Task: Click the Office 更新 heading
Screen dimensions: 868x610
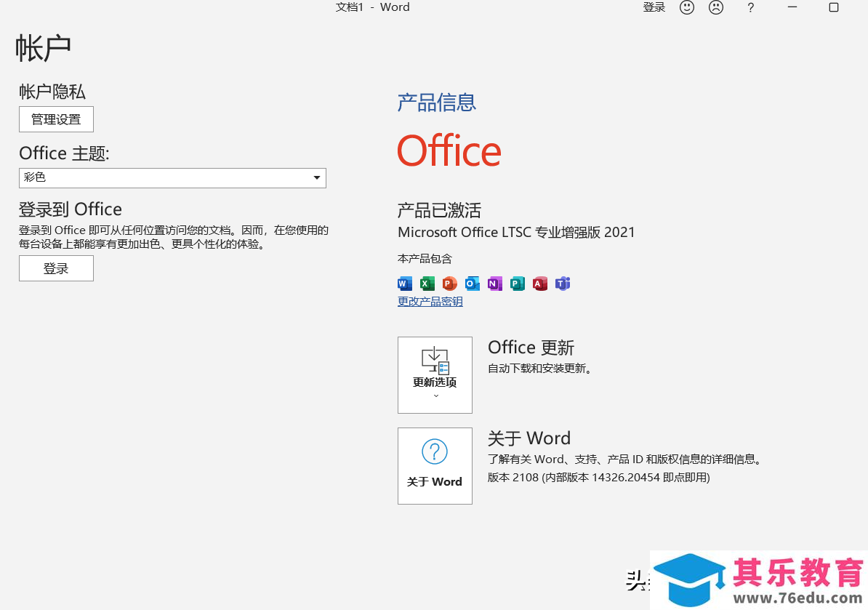Action: coord(531,348)
